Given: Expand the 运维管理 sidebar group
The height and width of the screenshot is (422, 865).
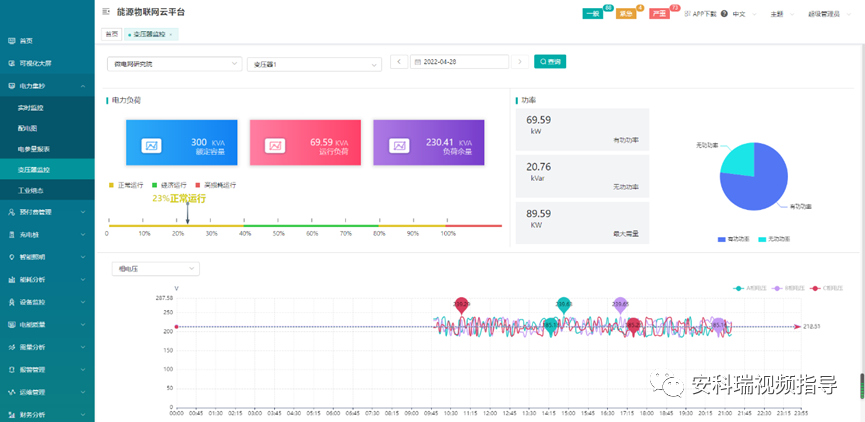Looking at the screenshot, I should pyautogui.click(x=47, y=392).
